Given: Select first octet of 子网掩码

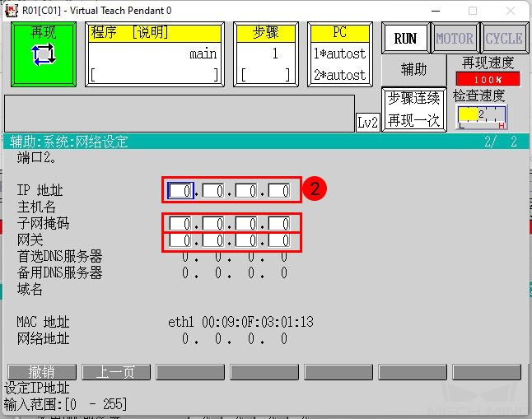Looking at the screenshot, I should click(x=180, y=224).
